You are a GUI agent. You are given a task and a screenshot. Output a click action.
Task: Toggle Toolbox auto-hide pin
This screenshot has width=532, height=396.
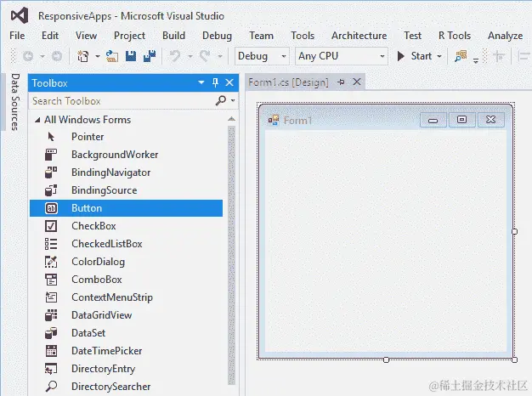(215, 82)
